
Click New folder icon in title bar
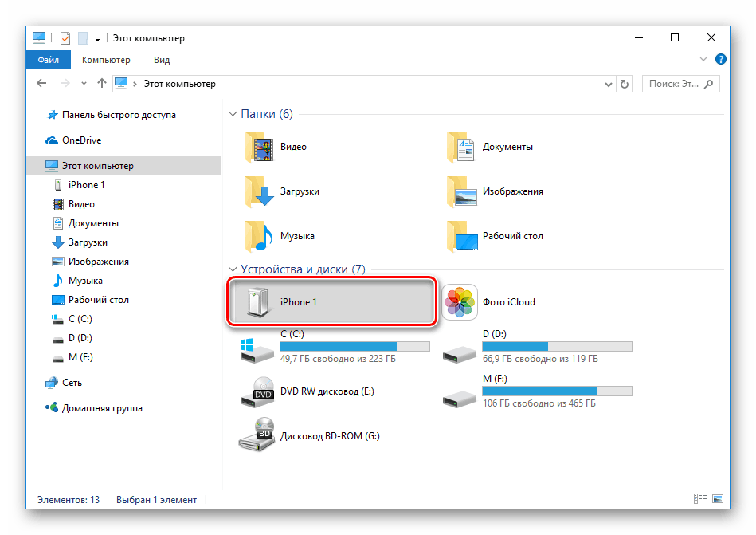coord(83,37)
